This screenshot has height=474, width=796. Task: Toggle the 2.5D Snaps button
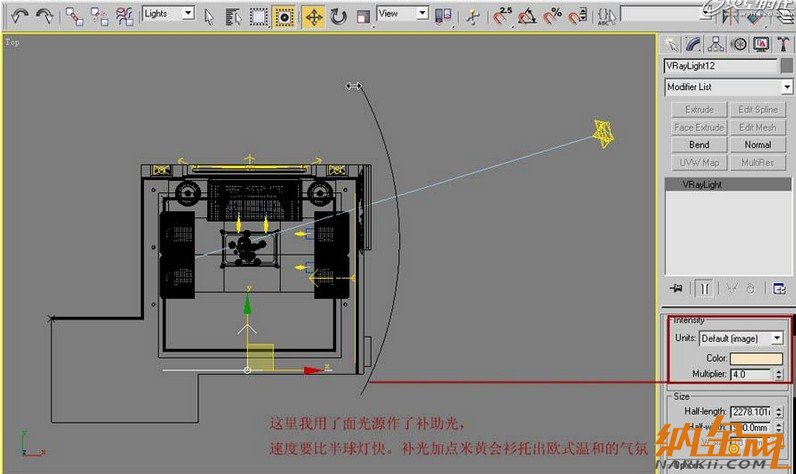[x=502, y=15]
